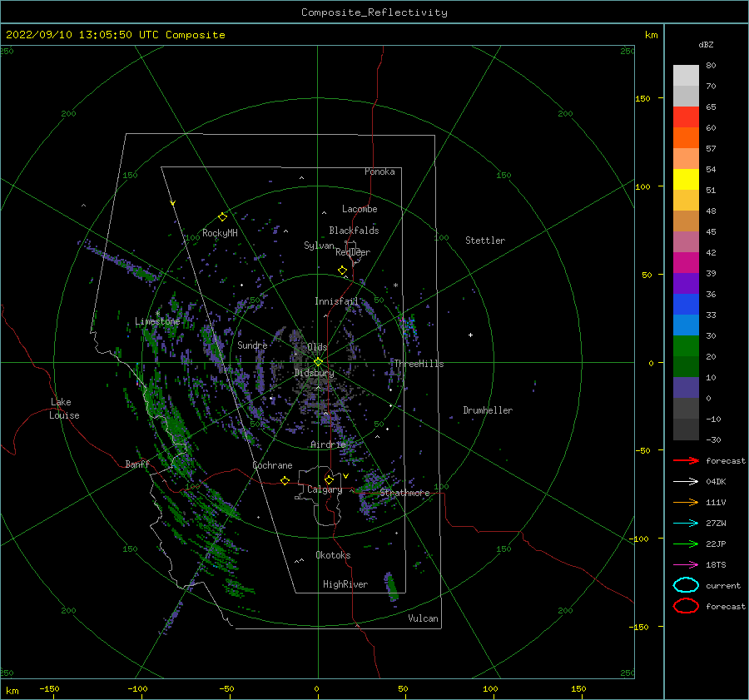
Task: Click the Lake Louise label
Action: [x=64, y=409]
